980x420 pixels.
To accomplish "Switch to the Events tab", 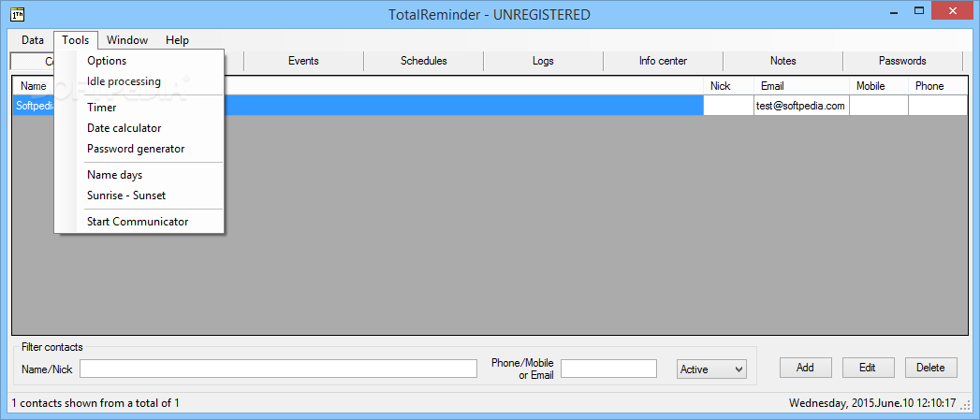I will pos(303,61).
